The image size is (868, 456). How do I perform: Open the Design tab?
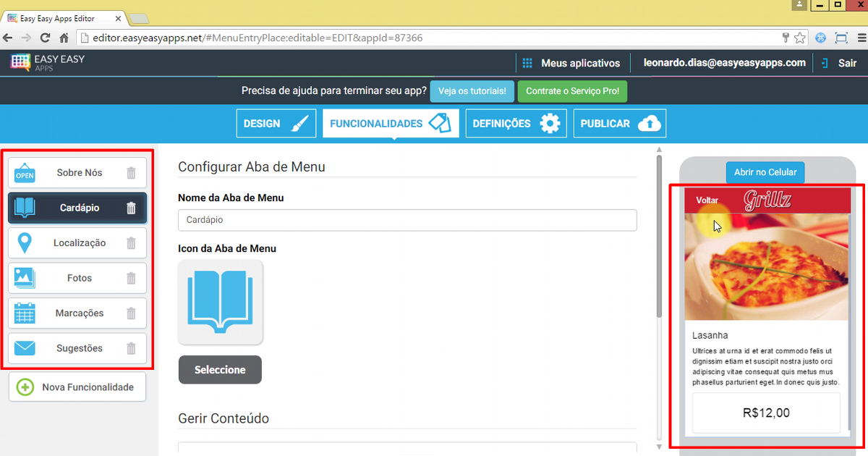coord(276,124)
